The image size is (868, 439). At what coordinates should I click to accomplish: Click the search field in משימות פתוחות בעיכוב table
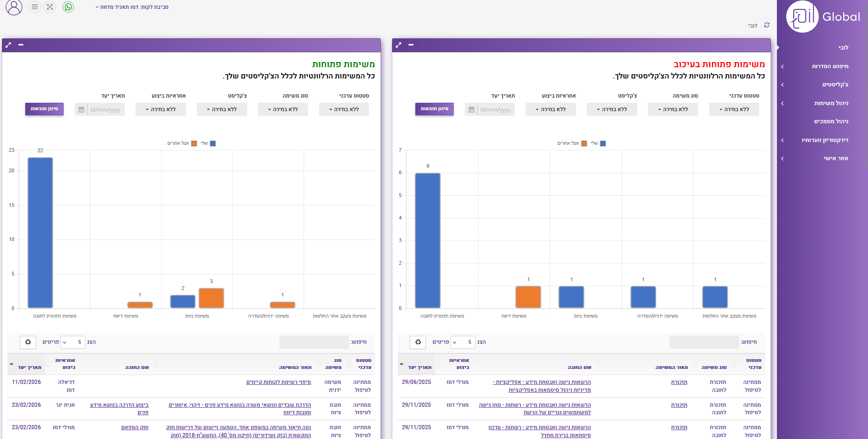pyautogui.click(x=704, y=342)
